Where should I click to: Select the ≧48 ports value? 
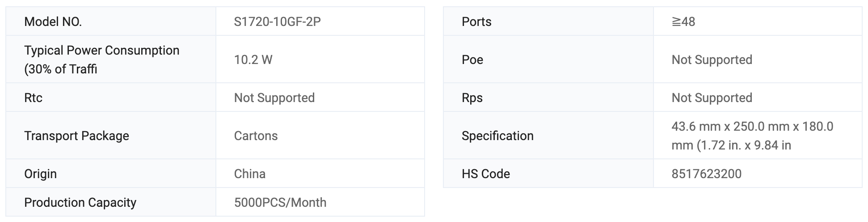click(683, 21)
